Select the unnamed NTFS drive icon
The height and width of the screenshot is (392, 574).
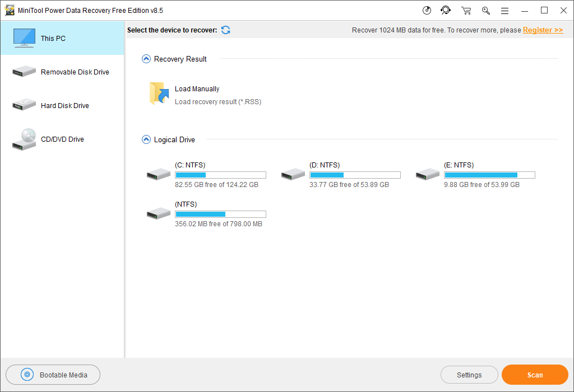point(159,213)
